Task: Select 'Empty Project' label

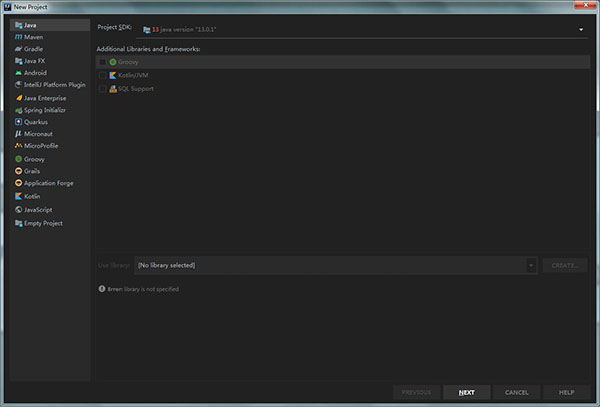Action: 43,223
